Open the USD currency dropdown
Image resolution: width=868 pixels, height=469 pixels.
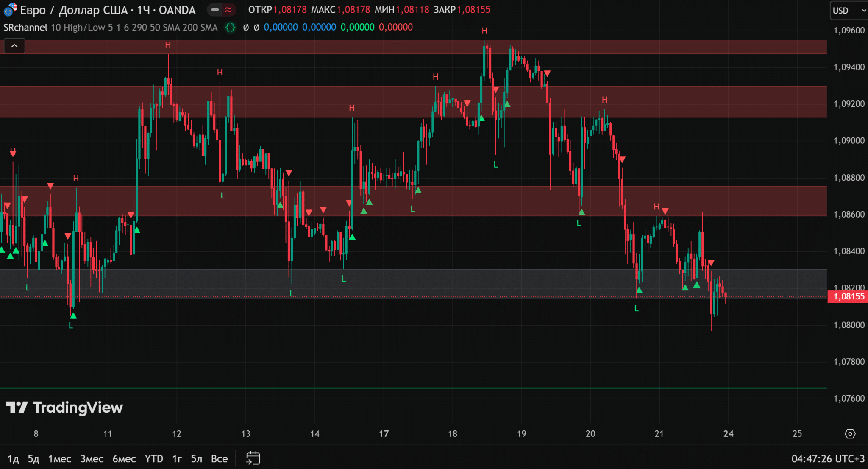point(849,11)
